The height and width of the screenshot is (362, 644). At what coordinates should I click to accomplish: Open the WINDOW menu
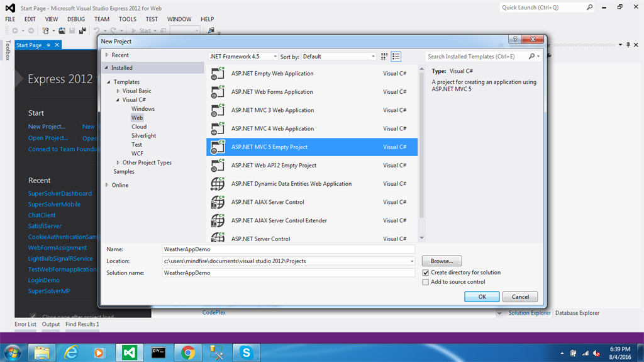tap(179, 19)
